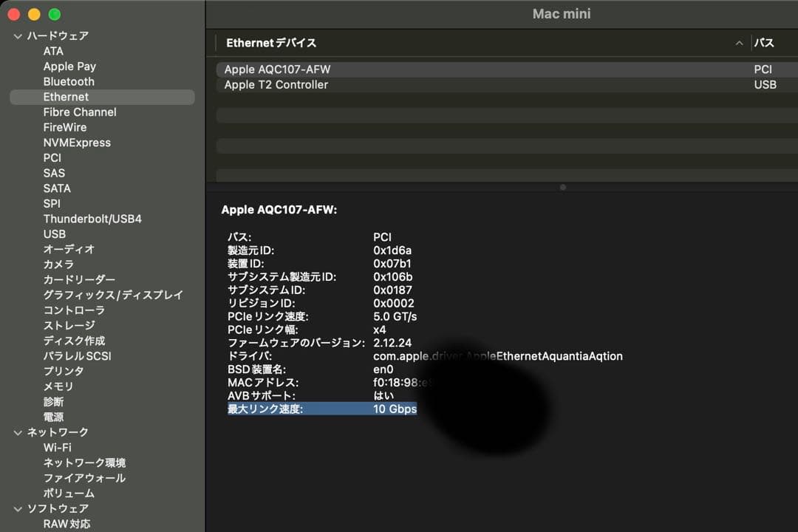Select the highlighted 最大リンク速度 detail row
Screen dimensions: 798x532
pyautogui.click(x=321, y=410)
